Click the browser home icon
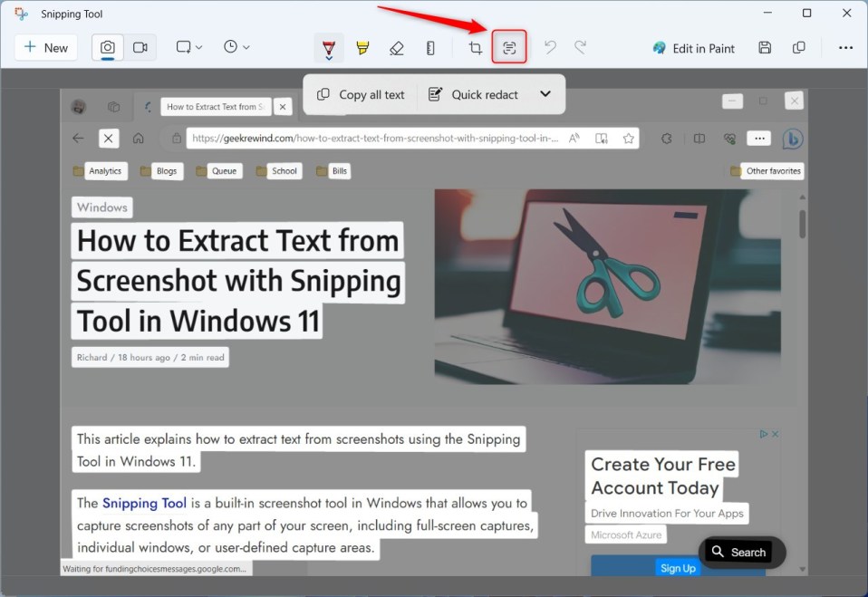868x597 pixels. 138,139
